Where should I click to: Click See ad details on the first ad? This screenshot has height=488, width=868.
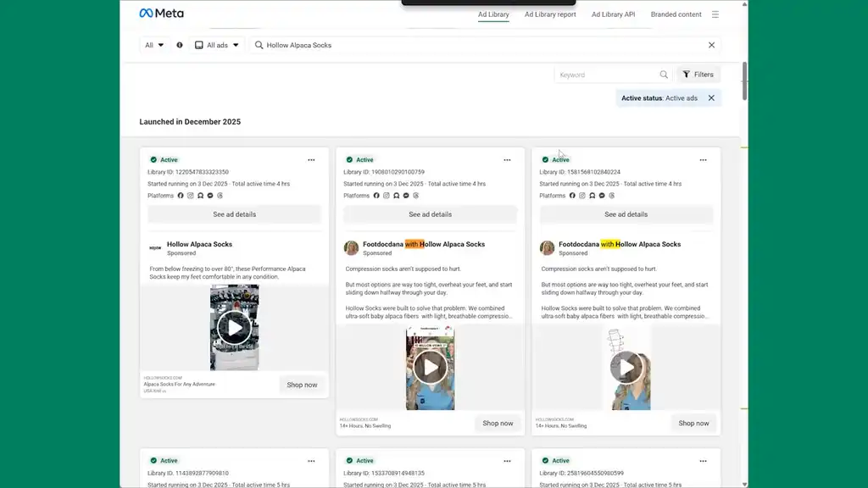234,213
